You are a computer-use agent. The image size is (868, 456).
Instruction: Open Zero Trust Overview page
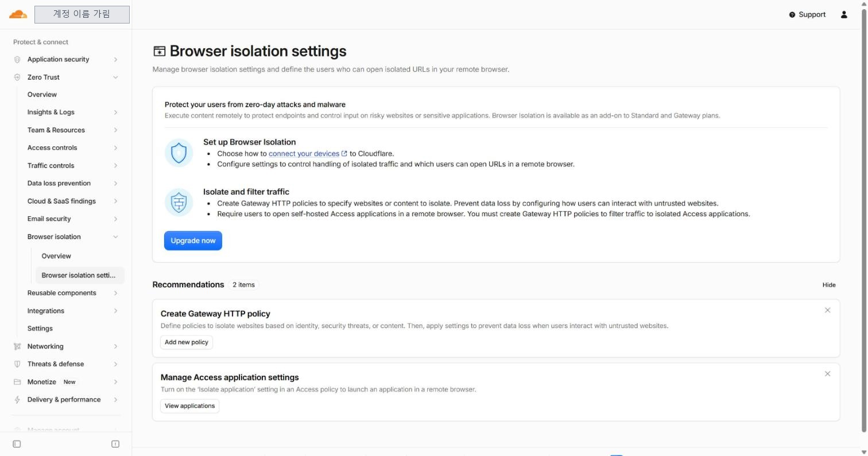[x=42, y=95]
